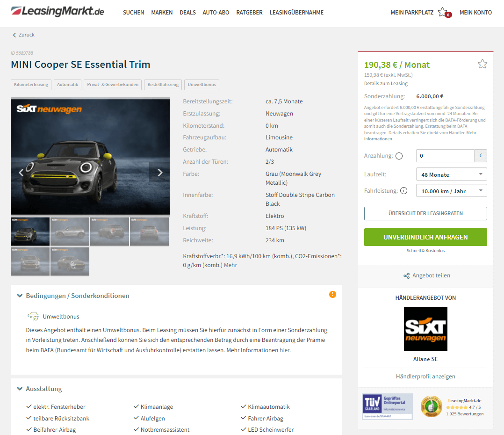Select the fifth thumbnail, straight front view
This screenshot has height=435, width=504.
click(x=30, y=261)
